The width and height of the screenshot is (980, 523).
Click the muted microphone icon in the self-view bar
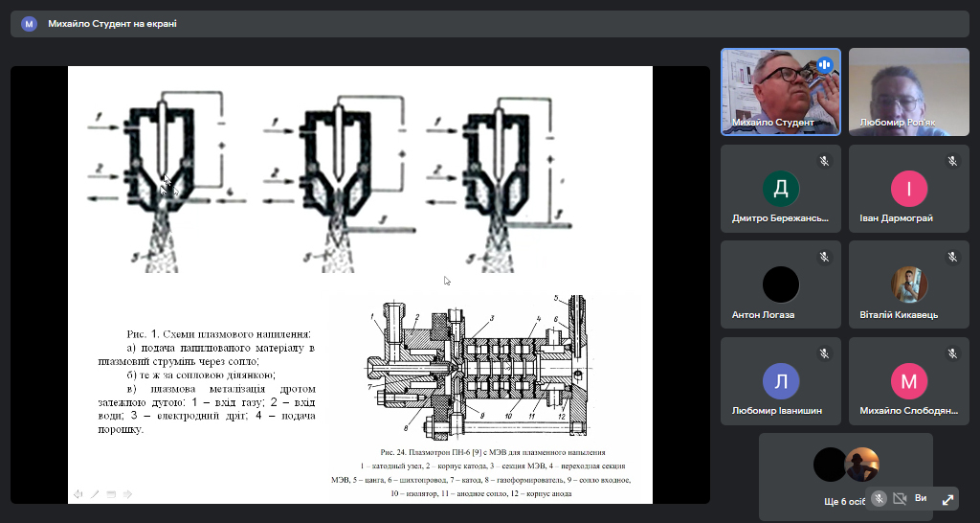click(878, 499)
